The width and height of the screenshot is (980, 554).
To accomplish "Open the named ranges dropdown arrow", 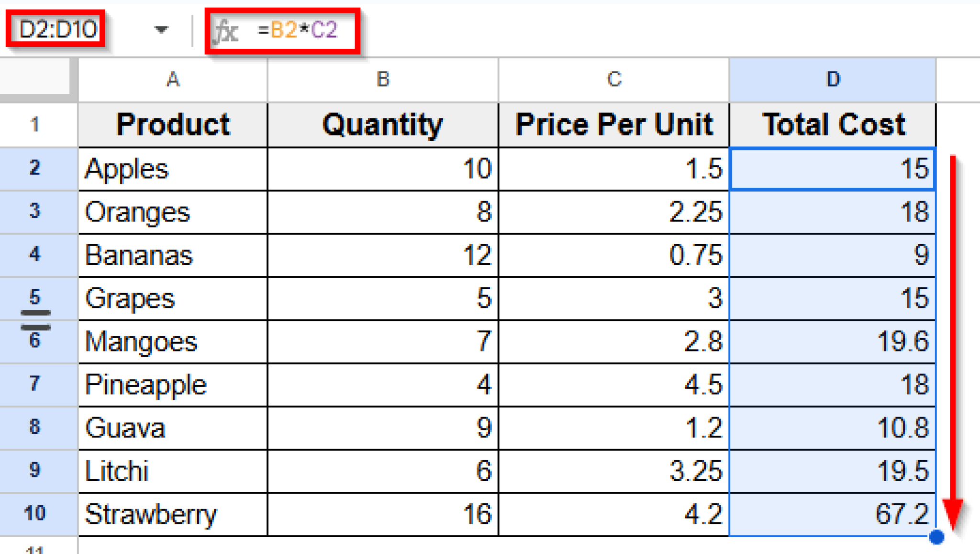I will [x=161, y=29].
